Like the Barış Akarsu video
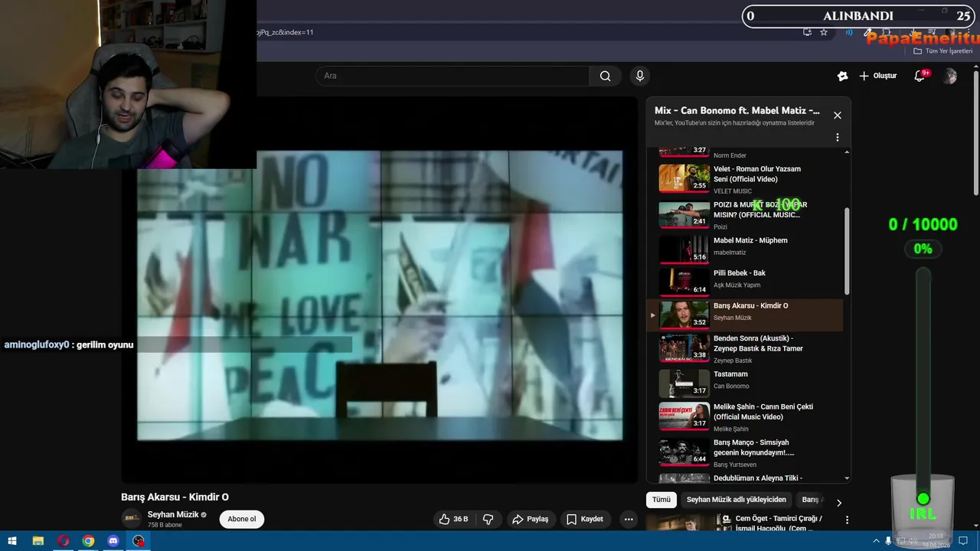The image size is (980, 551). click(453, 519)
